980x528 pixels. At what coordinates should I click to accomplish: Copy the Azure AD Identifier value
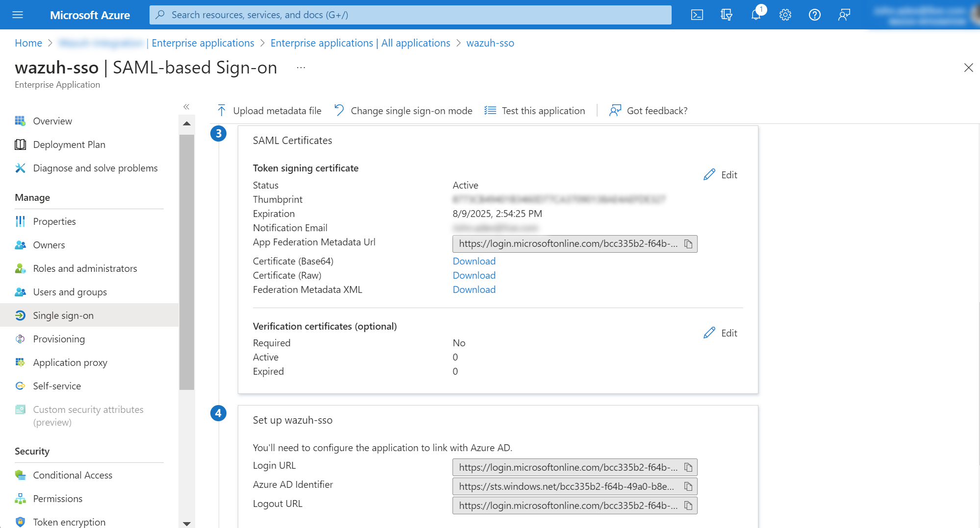[688, 486]
